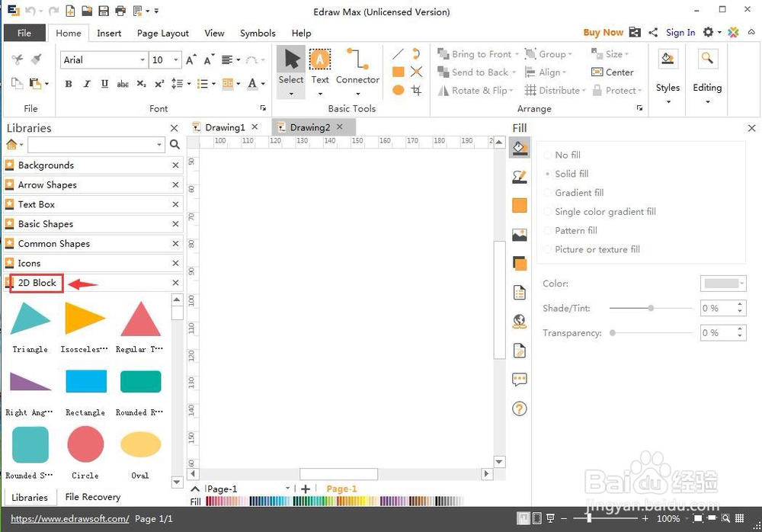The height and width of the screenshot is (532, 762).
Task: Click the Center button in Arrange
Action: (x=613, y=72)
